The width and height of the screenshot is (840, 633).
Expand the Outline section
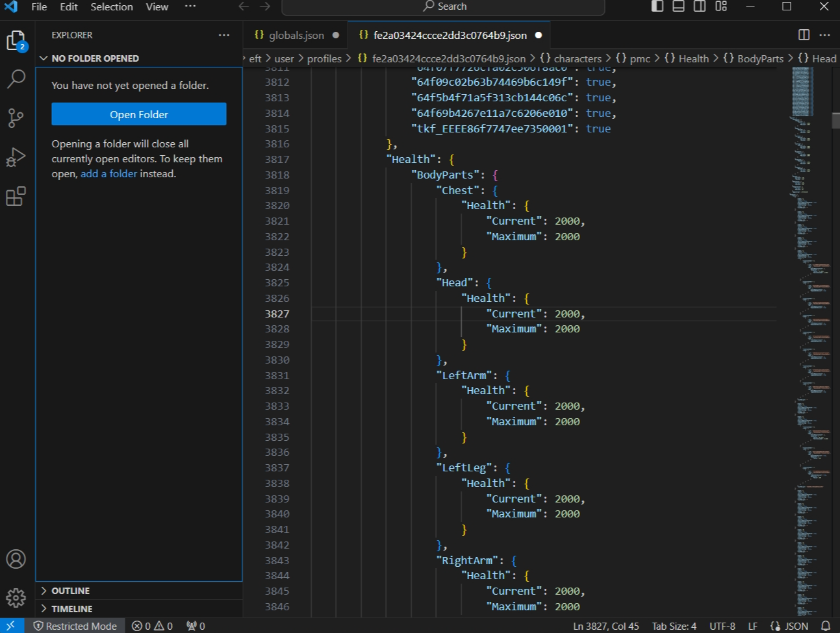[x=71, y=591]
